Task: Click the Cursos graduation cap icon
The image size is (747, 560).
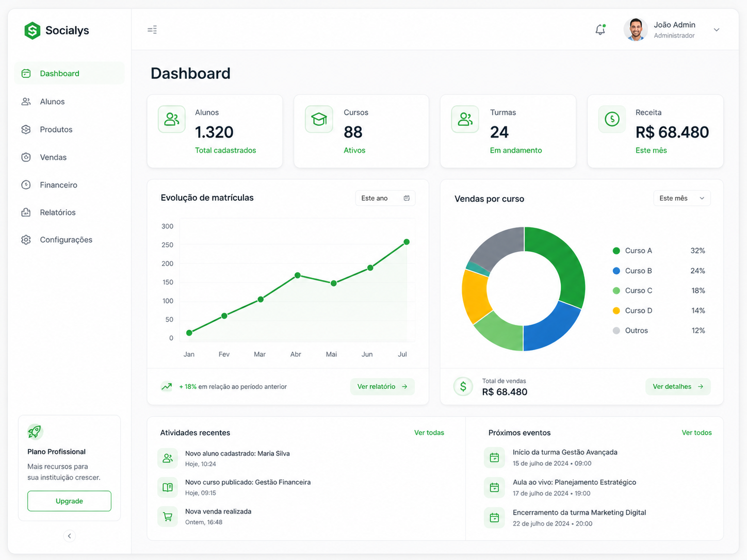Action: click(319, 119)
